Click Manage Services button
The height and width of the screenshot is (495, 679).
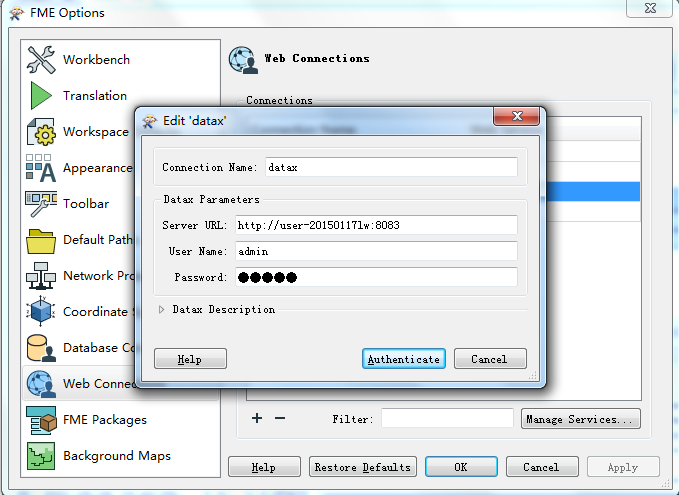pos(581,419)
